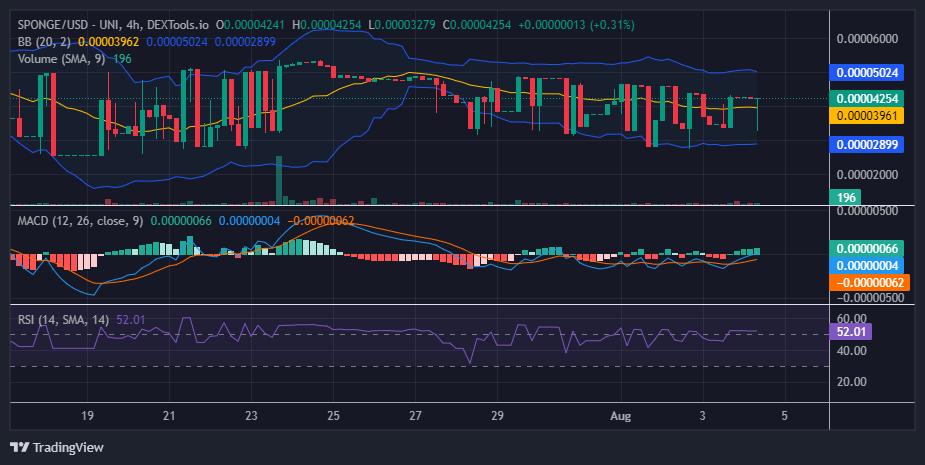Click the basis price tag 0.00003961
Viewport: 925px width, 465px height.
(x=867, y=115)
